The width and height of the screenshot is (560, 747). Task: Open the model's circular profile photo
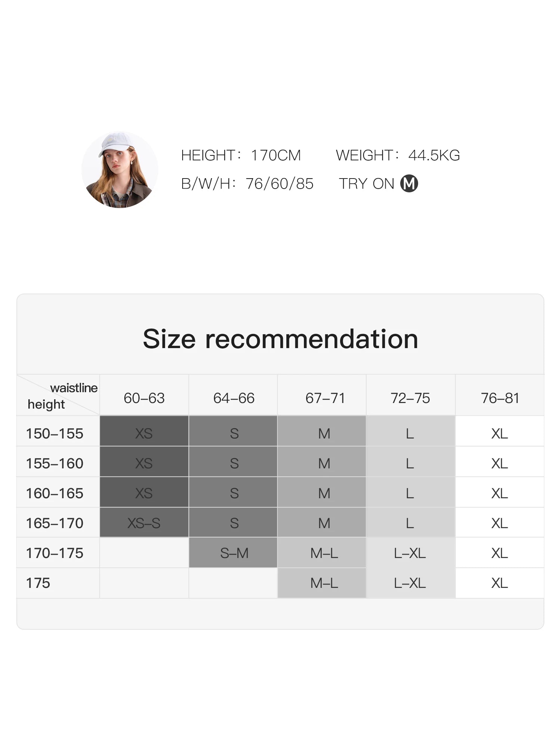point(119,170)
